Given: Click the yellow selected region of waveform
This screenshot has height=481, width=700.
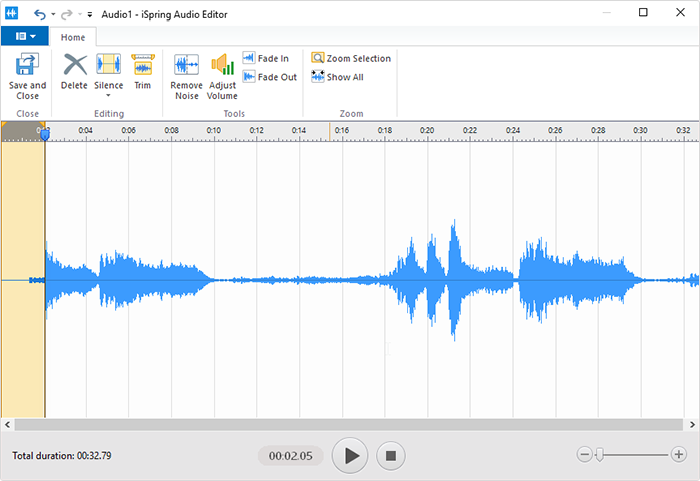Looking at the screenshot, I should (x=23, y=280).
